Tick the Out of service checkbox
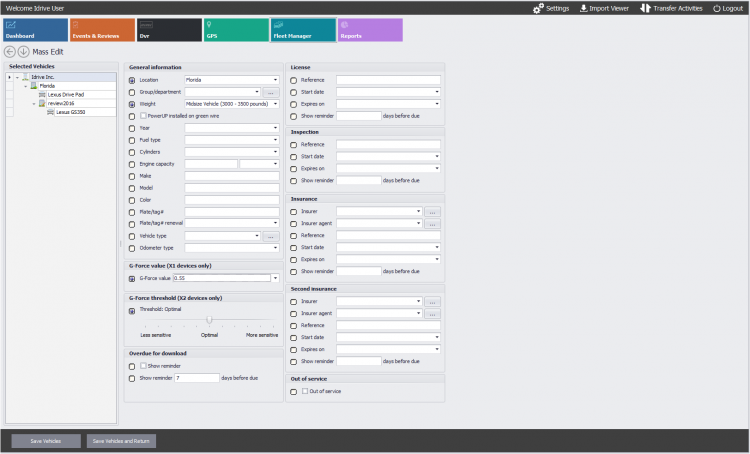Viewport: 750px width, 454px height. 305,391
